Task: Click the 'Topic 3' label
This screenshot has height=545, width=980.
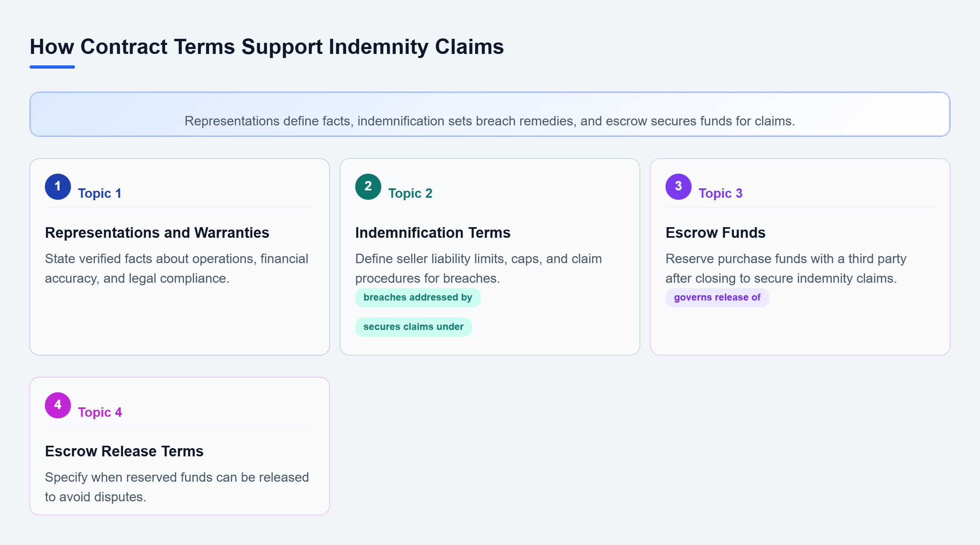Action: tap(720, 193)
